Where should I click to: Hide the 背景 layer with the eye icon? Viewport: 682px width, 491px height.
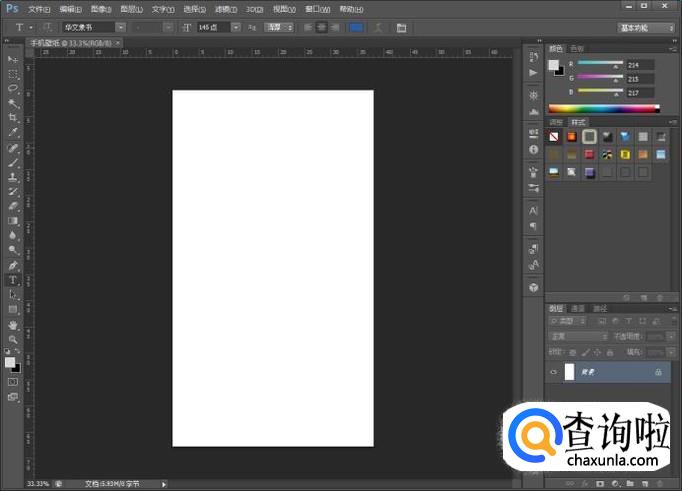553,371
